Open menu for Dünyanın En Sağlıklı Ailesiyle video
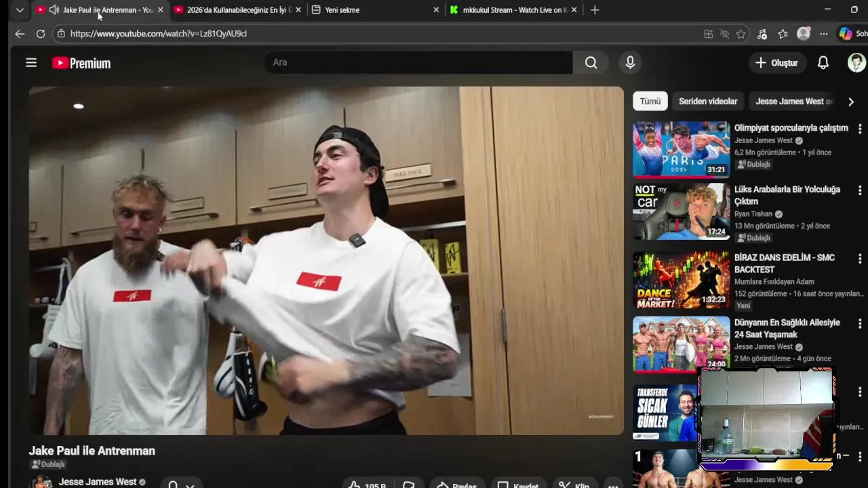This screenshot has width=868, height=488. 860,323
